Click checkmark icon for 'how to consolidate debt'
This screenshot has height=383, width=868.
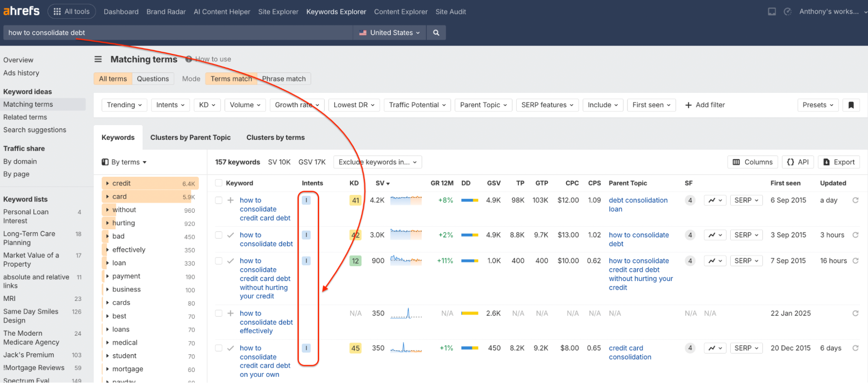point(231,235)
